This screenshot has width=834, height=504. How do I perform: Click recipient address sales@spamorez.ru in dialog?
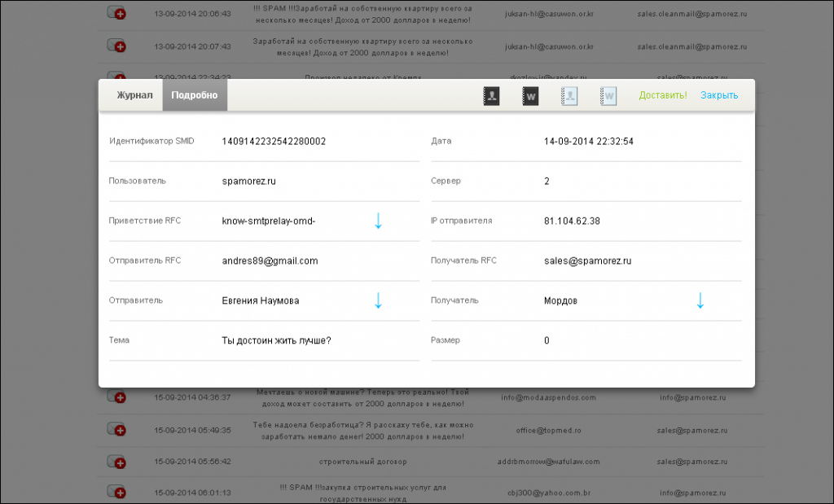[x=588, y=261]
